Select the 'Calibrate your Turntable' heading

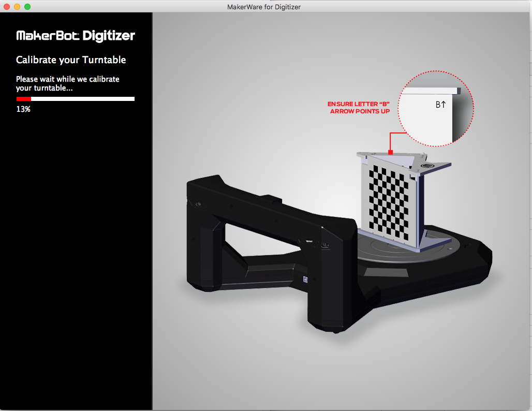[x=71, y=60]
